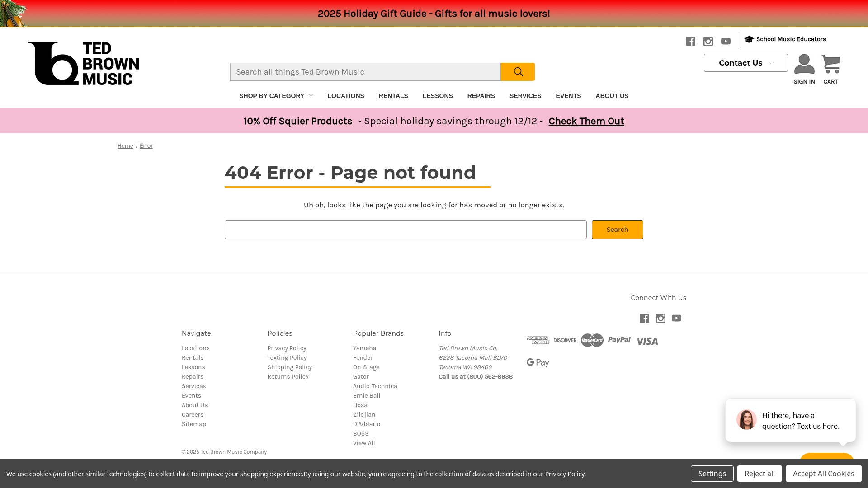Image resolution: width=868 pixels, height=488 pixels.
Task: Open footer Sitemap link
Action: click(194, 424)
